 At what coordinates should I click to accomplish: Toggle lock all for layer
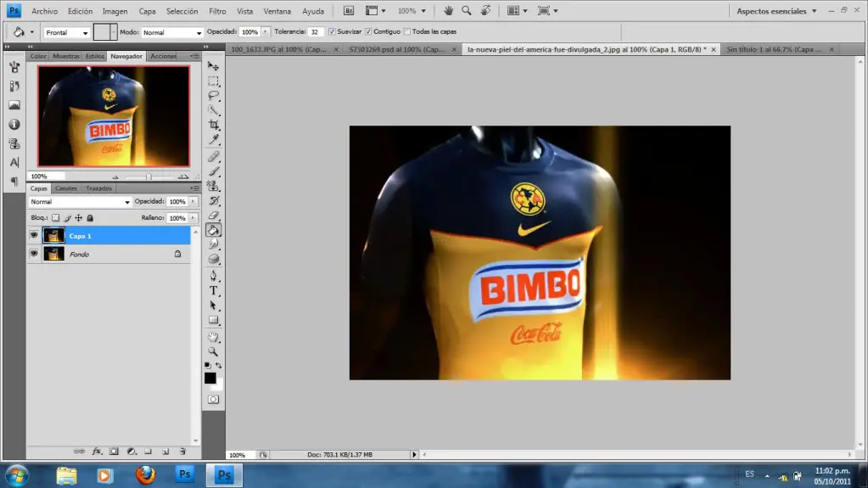(90, 217)
